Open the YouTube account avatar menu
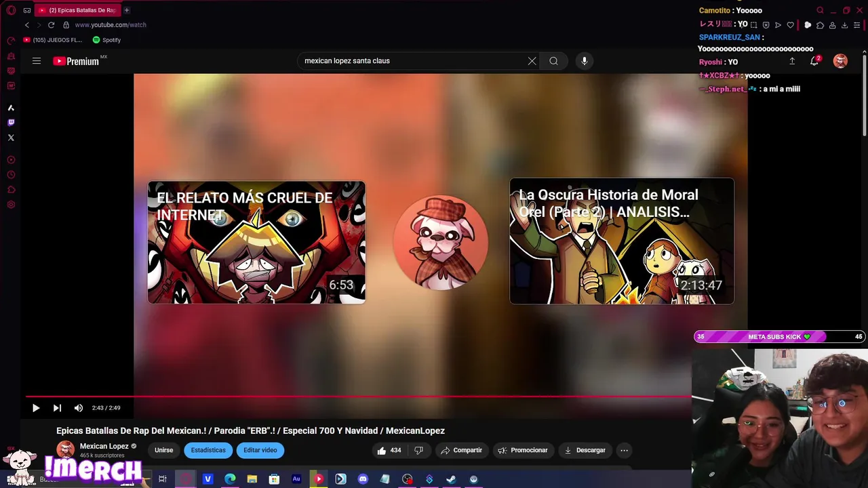This screenshot has width=868, height=488. 840,61
